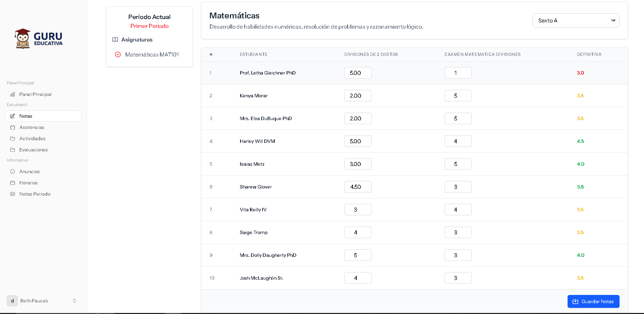Click Shanna Glover's 4.50 grade input
The width and height of the screenshot is (644, 314).
pyautogui.click(x=358, y=187)
